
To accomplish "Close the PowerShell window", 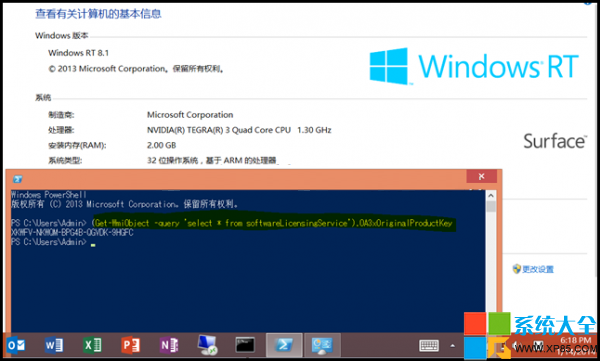I will [x=481, y=176].
